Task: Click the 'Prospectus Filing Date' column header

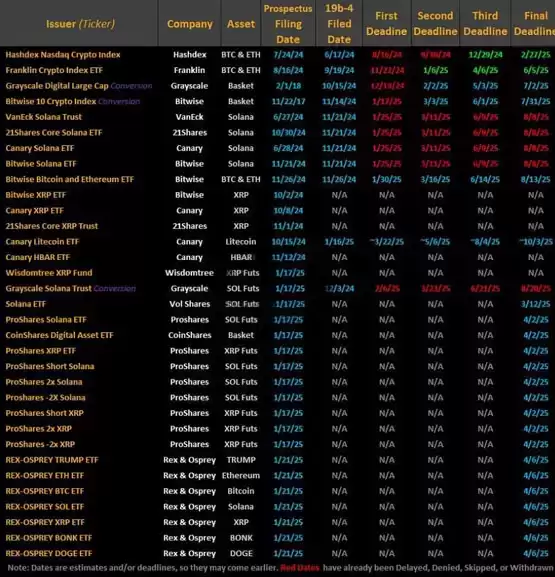Action: 288,24
